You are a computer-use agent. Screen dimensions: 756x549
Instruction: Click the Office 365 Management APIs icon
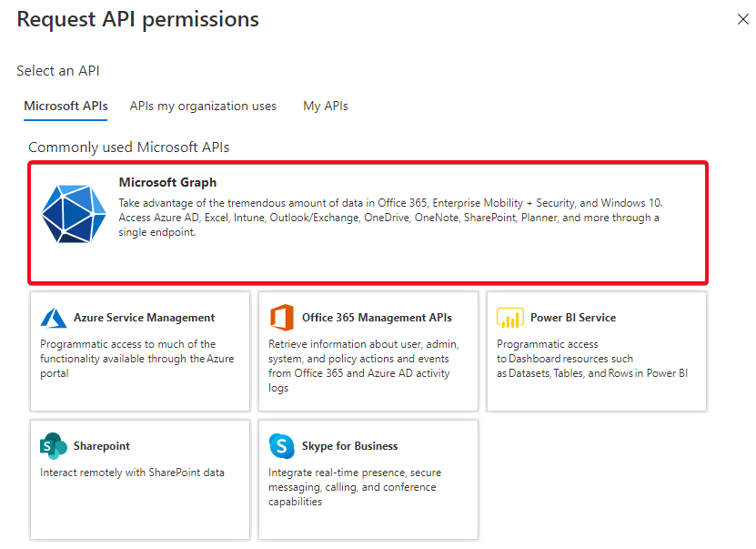[x=282, y=318]
